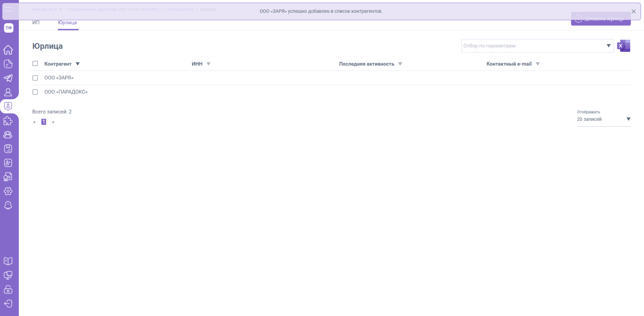Viewport: 644px width, 316px height.
Task: Open the ИНН column filter arrow
Action: pyautogui.click(x=209, y=64)
